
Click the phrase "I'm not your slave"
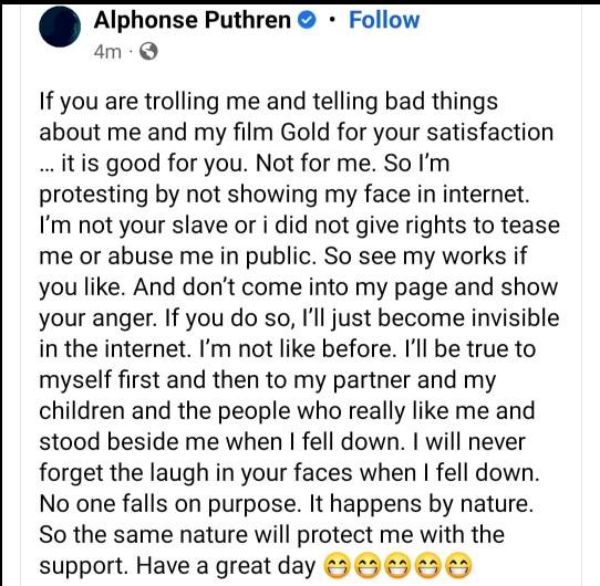[132, 226]
